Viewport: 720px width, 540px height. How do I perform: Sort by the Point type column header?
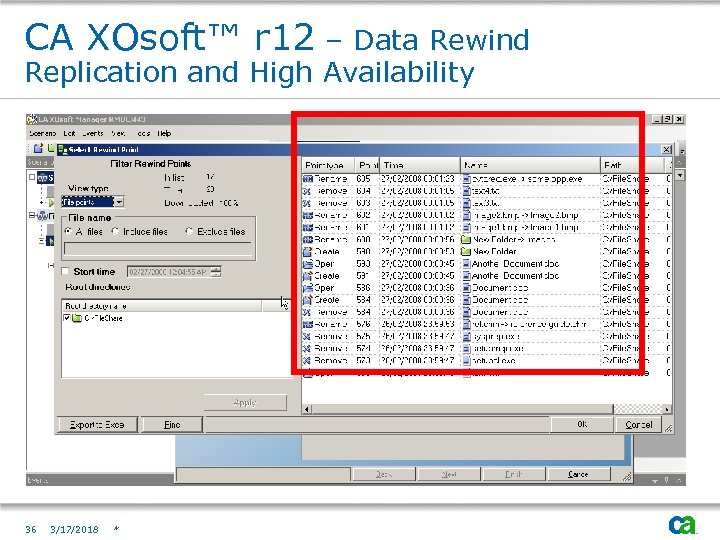(328, 164)
